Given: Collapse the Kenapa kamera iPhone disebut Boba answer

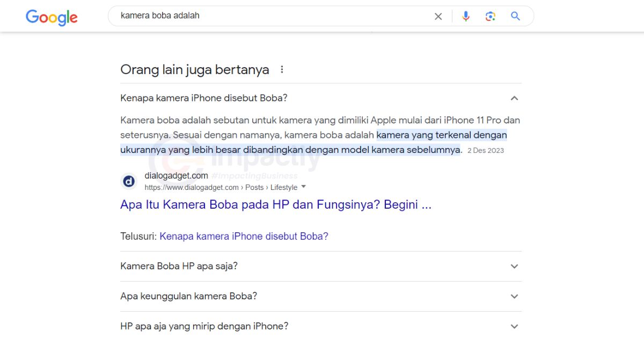Looking at the screenshot, I should (x=514, y=98).
